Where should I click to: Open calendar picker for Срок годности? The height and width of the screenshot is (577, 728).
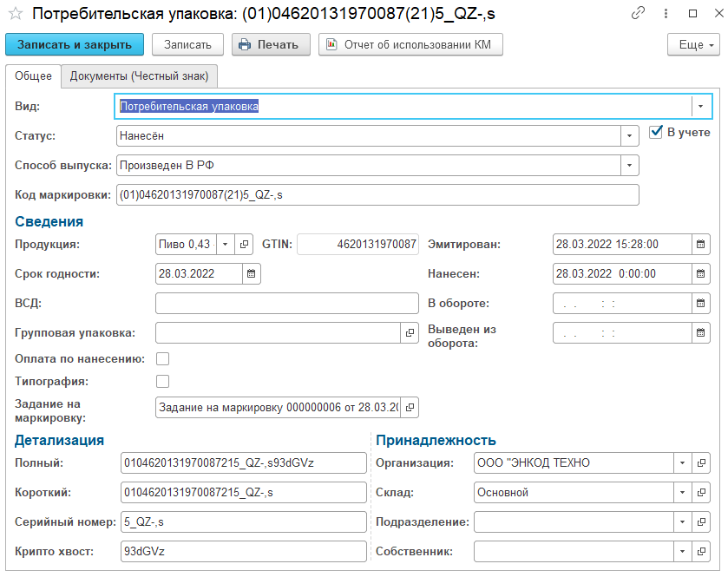(252, 273)
